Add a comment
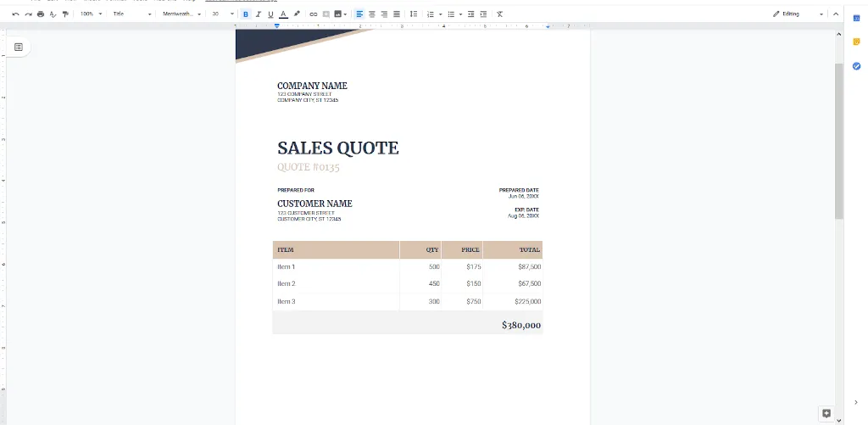 tap(326, 14)
